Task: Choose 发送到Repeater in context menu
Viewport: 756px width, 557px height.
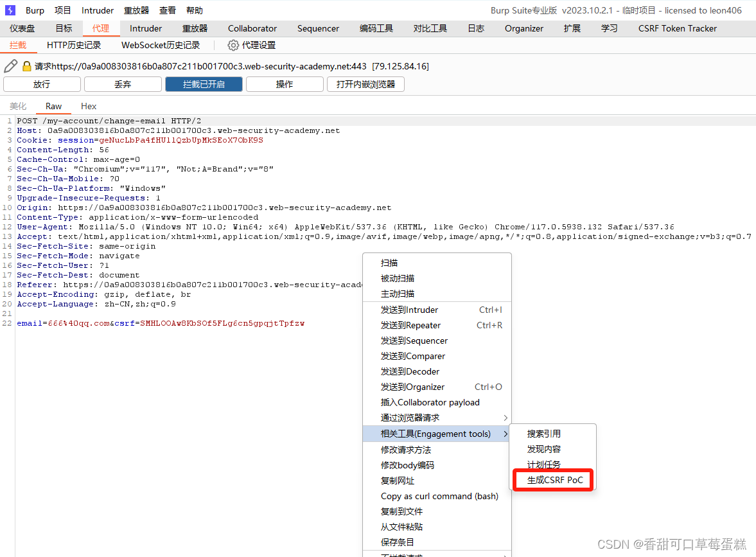Action: pos(437,326)
